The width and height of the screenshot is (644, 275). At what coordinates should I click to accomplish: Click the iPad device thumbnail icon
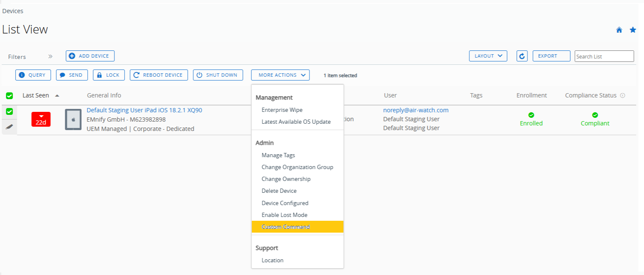point(73,119)
